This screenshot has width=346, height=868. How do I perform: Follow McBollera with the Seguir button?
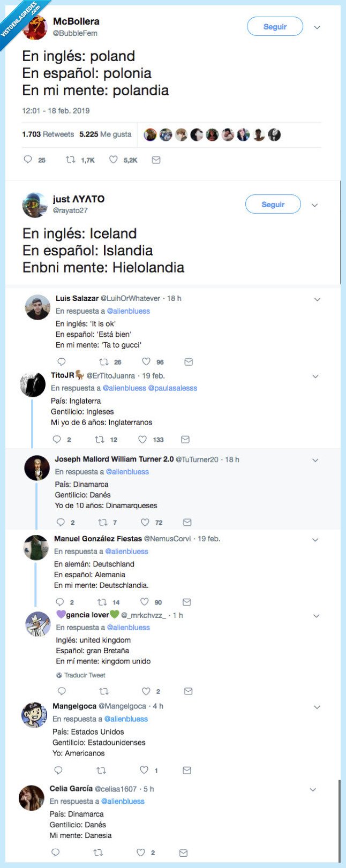[x=275, y=26]
